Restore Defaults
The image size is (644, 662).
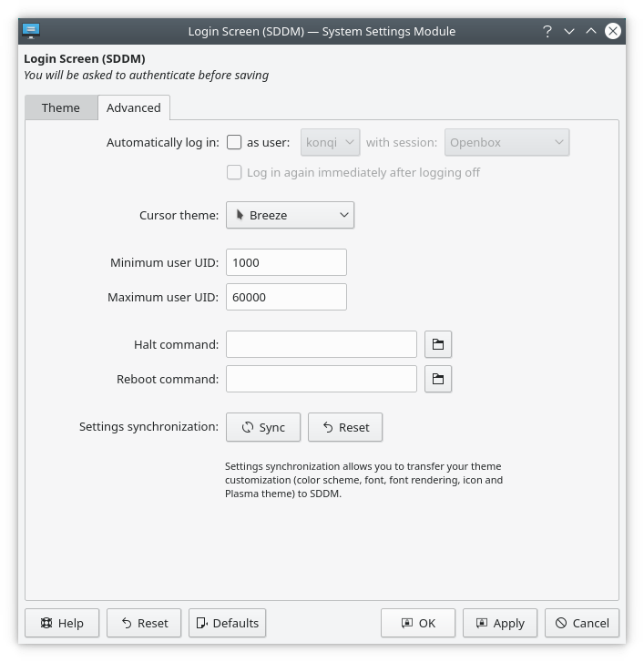[x=227, y=623]
